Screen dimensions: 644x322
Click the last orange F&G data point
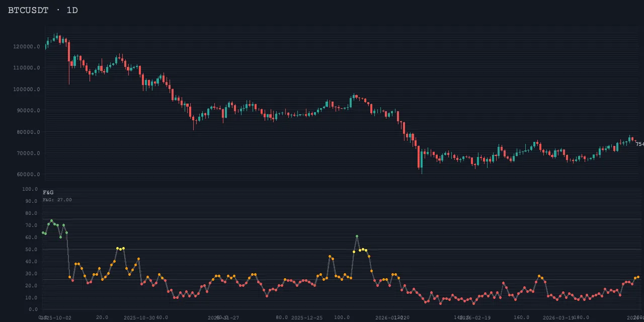pos(638,277)
